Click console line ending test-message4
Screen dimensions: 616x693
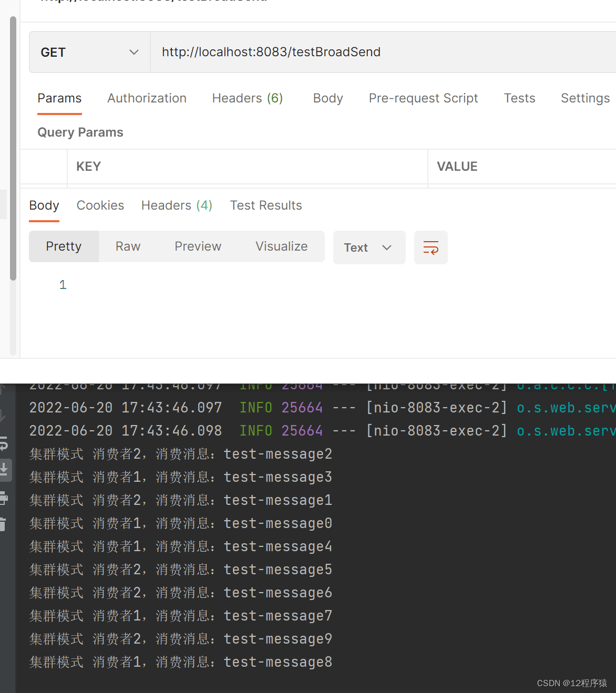coord(181,546)
